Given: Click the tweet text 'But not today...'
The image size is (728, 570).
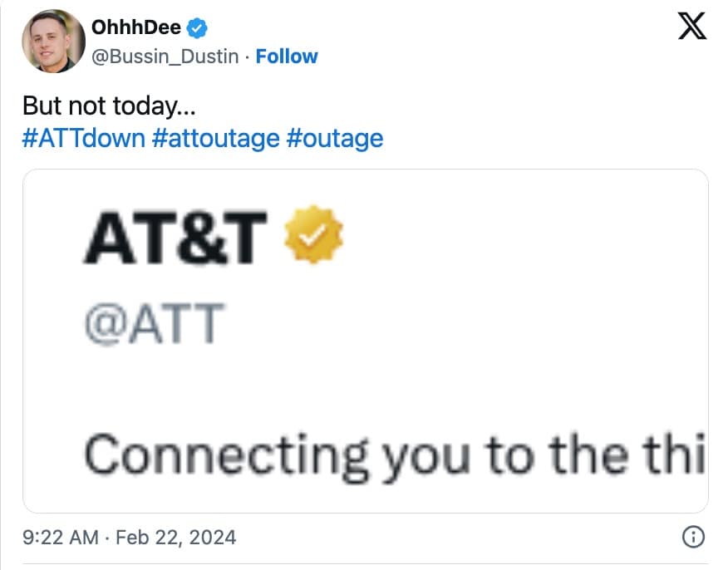Looking at the screenshot, I should [99, 106].
